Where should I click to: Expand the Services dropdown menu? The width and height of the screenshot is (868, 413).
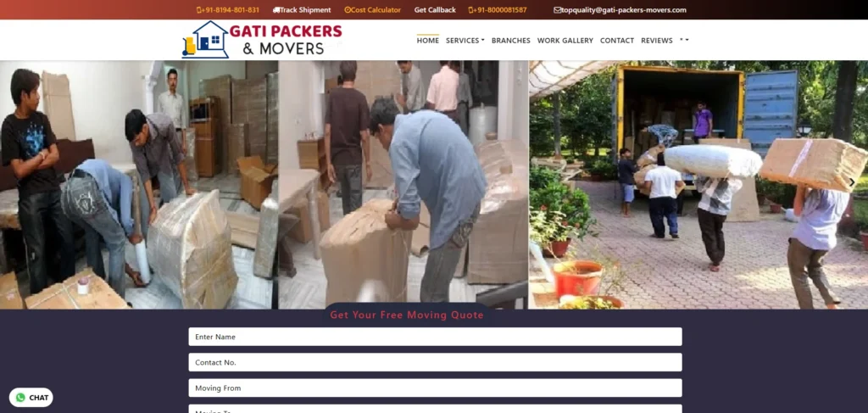pos(465,41)
